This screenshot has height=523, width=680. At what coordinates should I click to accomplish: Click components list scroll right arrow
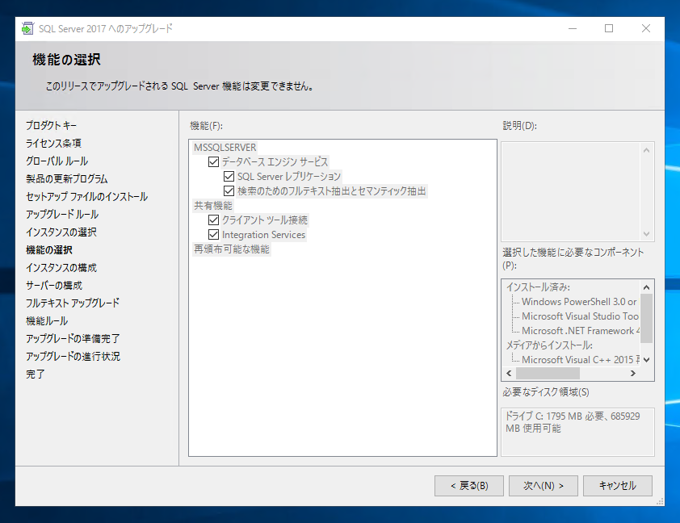[633, 373]
